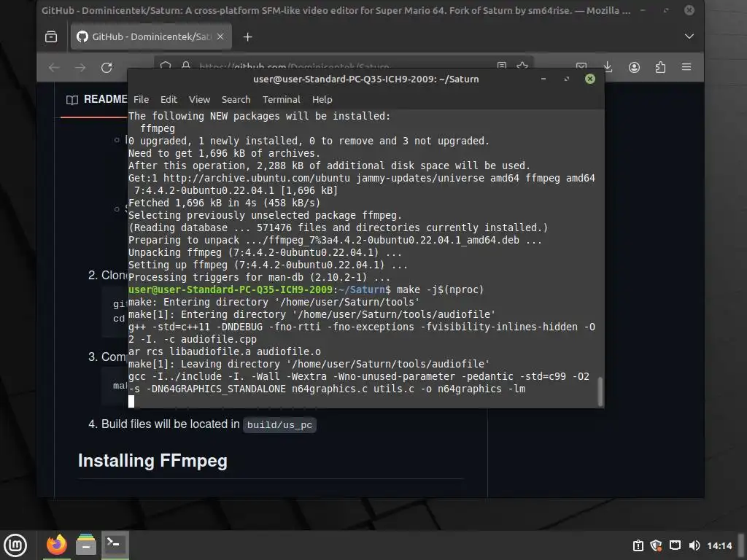
Task: Open the Firefox extensions puzzle icon
Action: pyautogui.click(x=660, y=67)
